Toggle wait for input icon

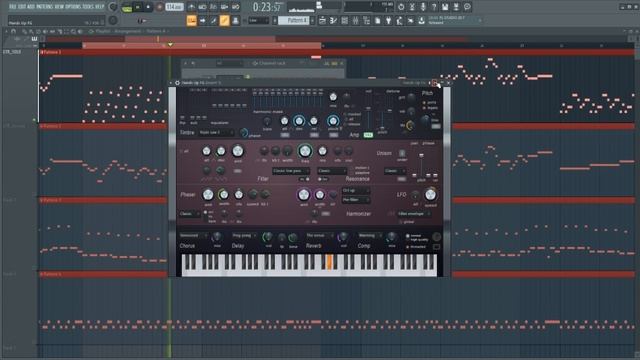tap(202, 7)
